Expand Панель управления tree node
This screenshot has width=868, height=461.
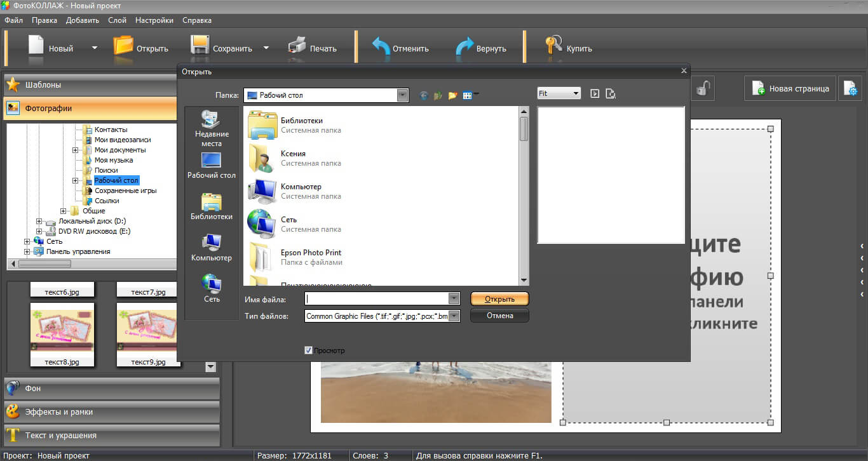(27, 251)
